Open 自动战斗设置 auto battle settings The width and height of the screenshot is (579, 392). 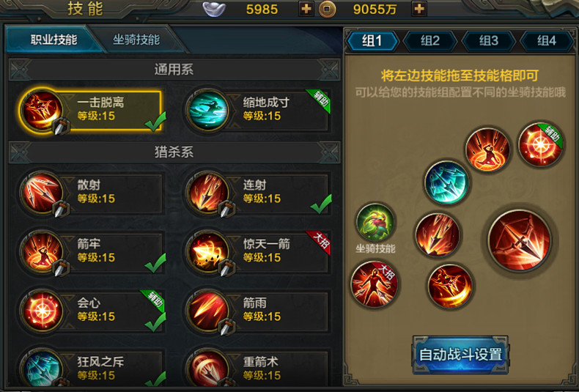pyautogui.click(x=460, y=355)
